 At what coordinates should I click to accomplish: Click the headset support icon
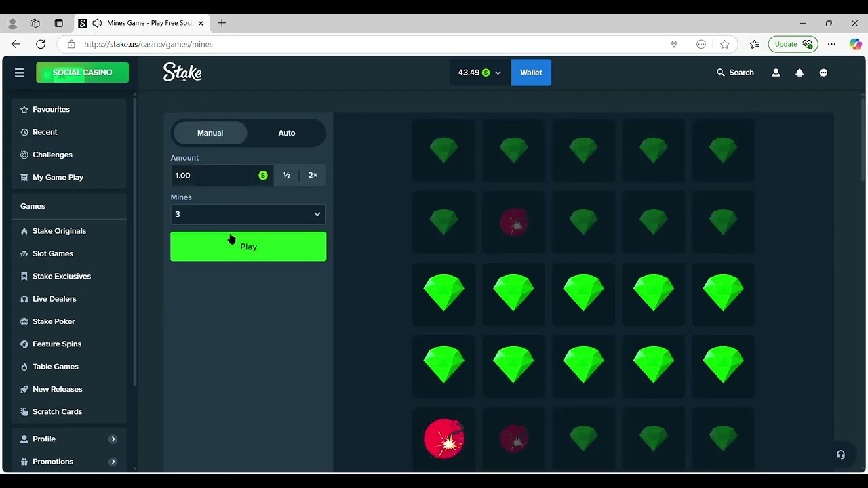(841, 455)
